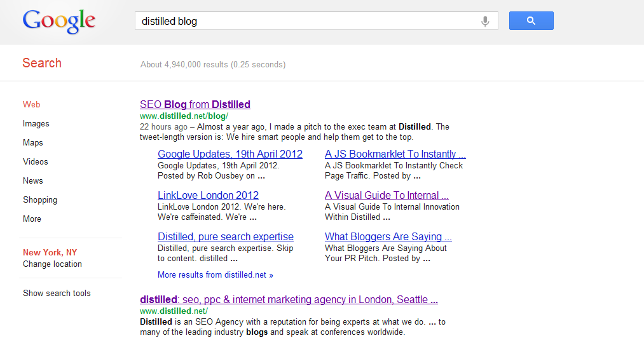The width and height of the screenshot is (644, 345).
Task: Switch to Videos results
Action: coord(36,161)
